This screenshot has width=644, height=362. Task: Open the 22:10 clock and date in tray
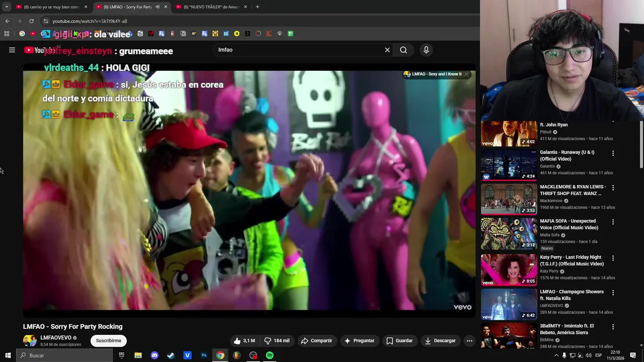point(615,355)
